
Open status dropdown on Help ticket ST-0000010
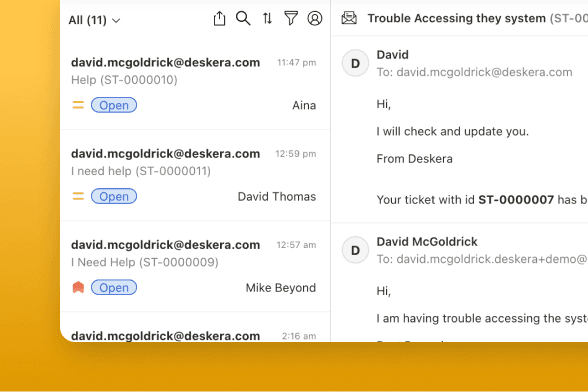click(x=114, y=105)
